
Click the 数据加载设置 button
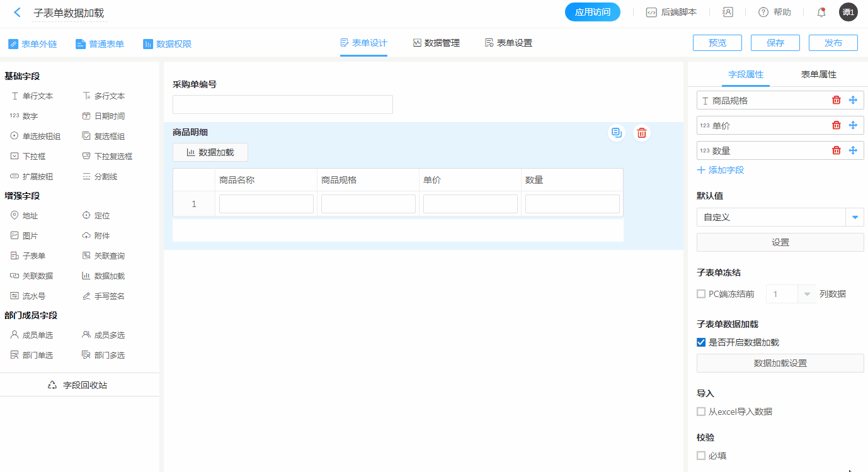tap(780, 363)
